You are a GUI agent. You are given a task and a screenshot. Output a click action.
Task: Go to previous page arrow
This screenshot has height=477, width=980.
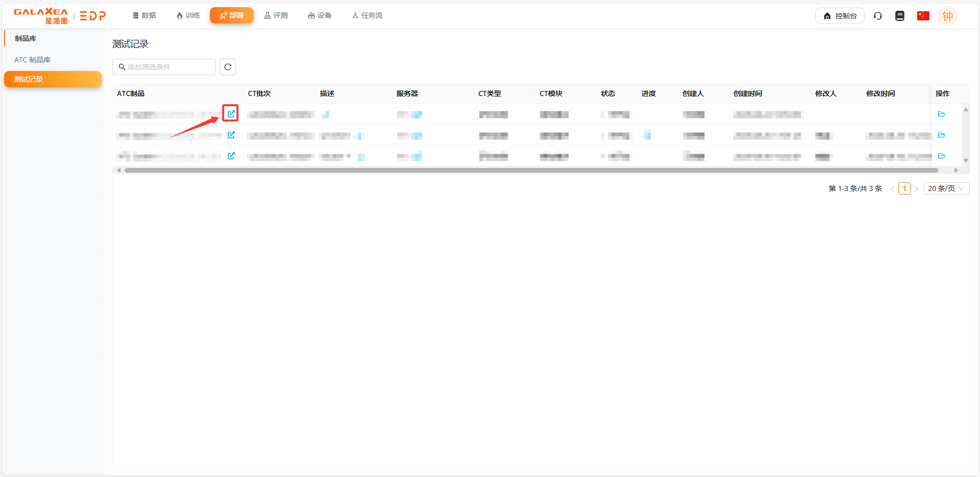pyautogui.click(x=892, y=189)
